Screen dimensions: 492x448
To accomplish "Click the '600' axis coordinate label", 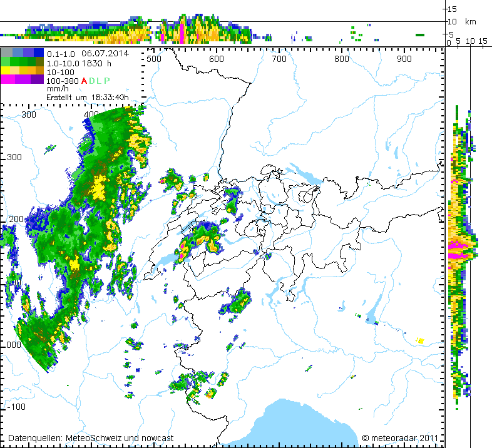I will (x=217, y=59).
